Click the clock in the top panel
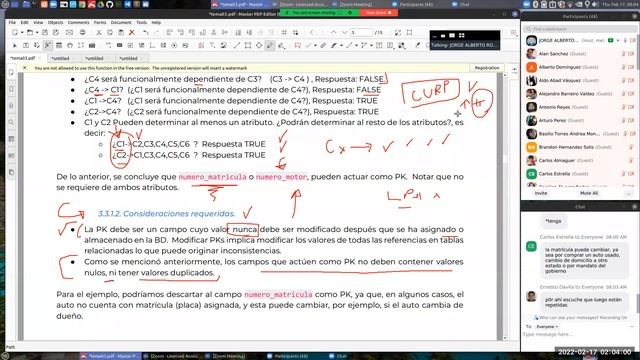 620,4
